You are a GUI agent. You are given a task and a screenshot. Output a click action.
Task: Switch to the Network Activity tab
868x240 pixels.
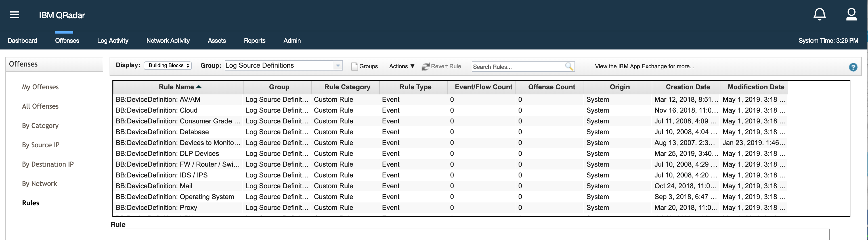click(168, 40)
